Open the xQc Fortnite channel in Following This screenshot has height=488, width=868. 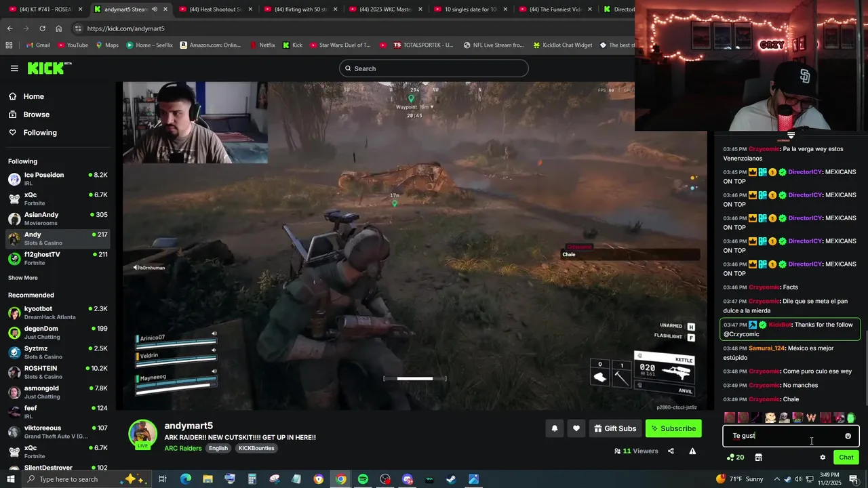click(x=58, y=199)
